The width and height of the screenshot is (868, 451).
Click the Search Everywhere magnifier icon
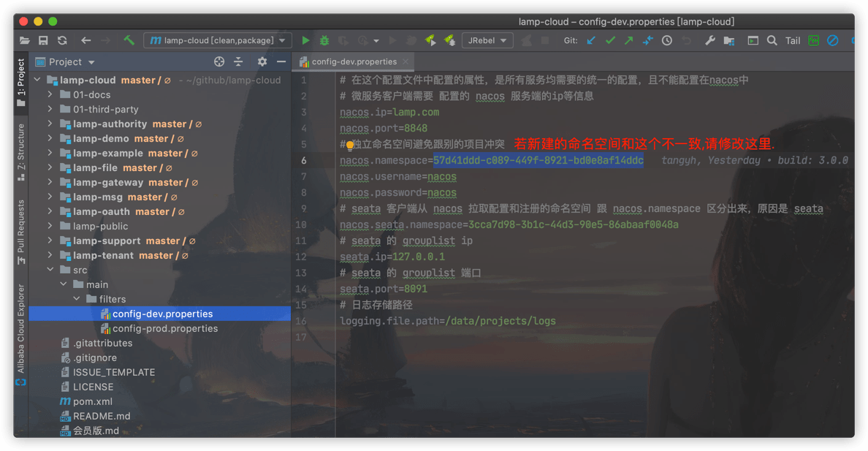point(772,41)
